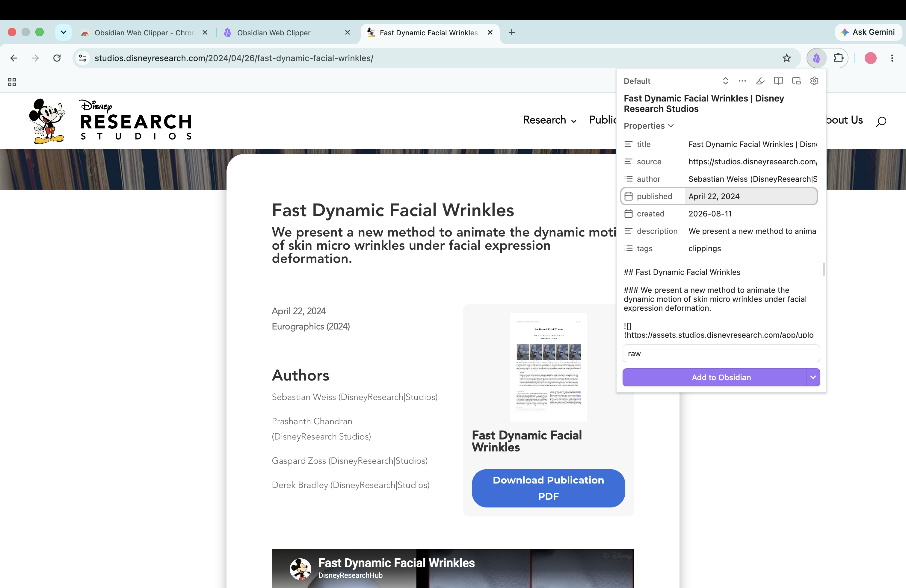Click Download Publication PDF button
Image resolution: width=906 pixels, height=588 pixels.
[x=548, y=488]
